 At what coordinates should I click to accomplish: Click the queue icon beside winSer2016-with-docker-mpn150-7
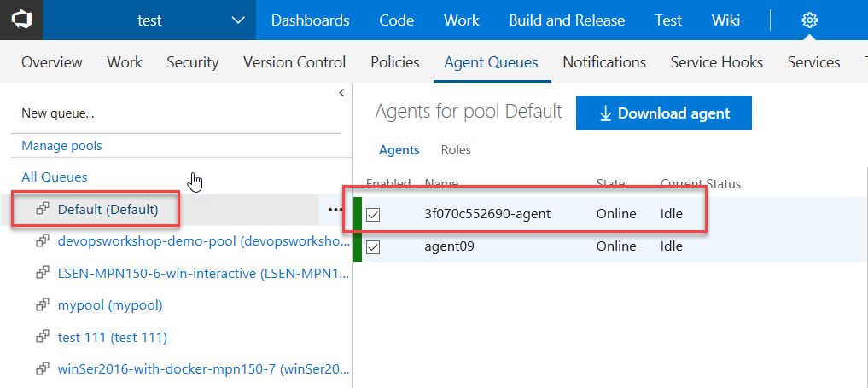42,368
